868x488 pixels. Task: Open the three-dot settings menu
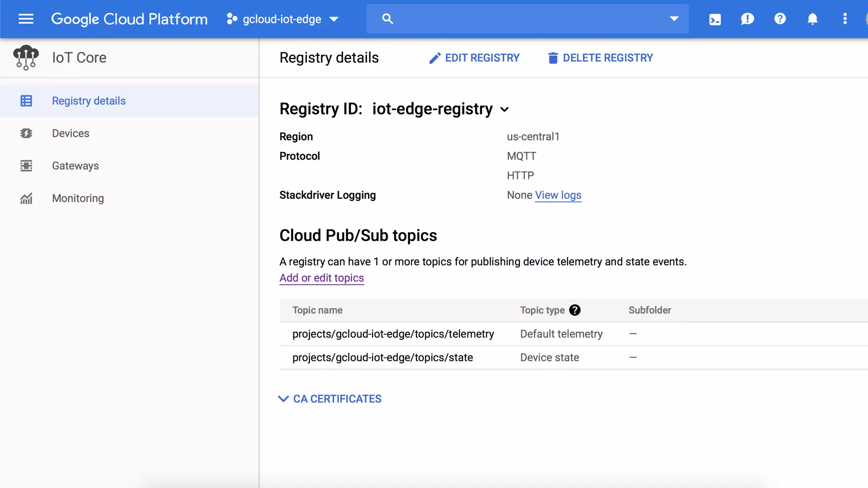pos(845,19)
